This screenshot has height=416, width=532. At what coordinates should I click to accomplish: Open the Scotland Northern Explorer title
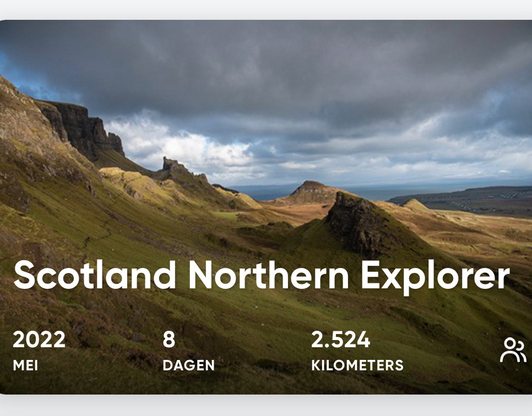[262, 276]
